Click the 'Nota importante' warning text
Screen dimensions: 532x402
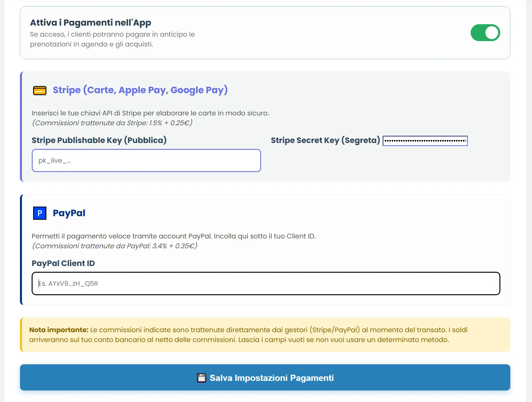248,335
